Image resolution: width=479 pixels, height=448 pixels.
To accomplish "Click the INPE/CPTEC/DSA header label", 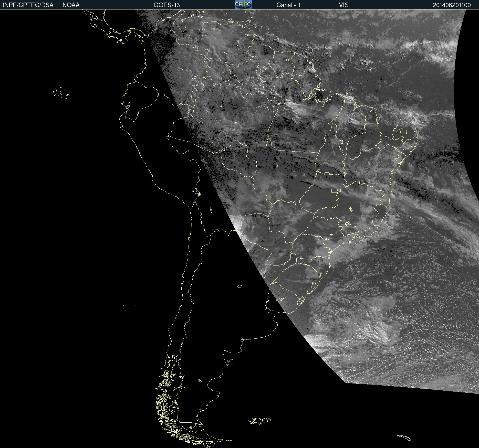I will [x=28, y=5].
